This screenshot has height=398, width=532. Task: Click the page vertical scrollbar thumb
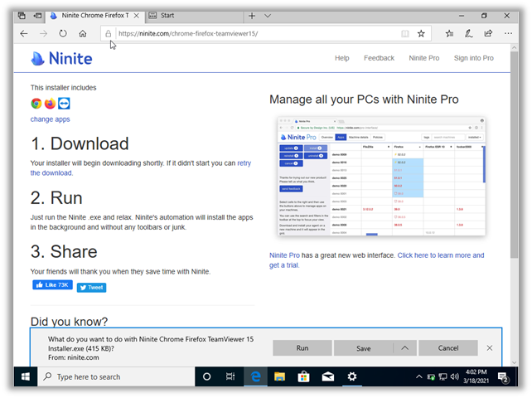515,154
